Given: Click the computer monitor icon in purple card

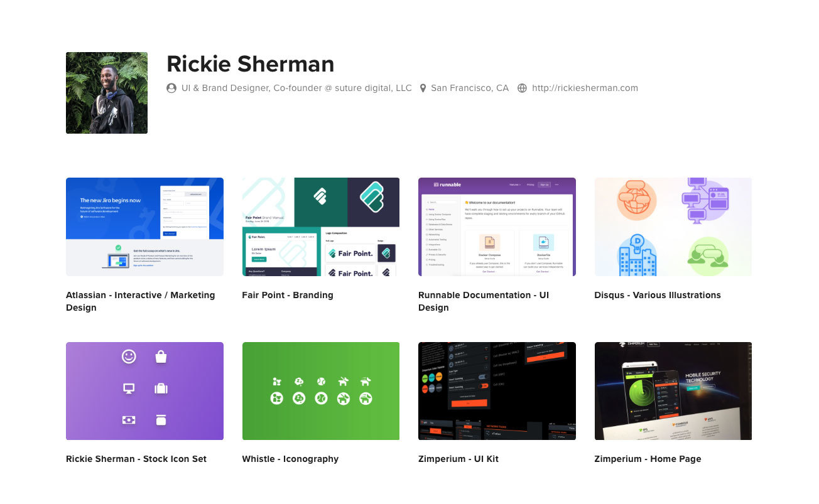Looking at the screenshot, I should [129, 389].
